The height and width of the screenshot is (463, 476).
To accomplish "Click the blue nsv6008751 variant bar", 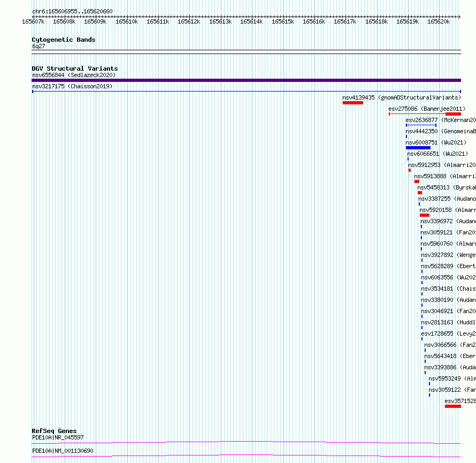I will (x=418, y=148).
